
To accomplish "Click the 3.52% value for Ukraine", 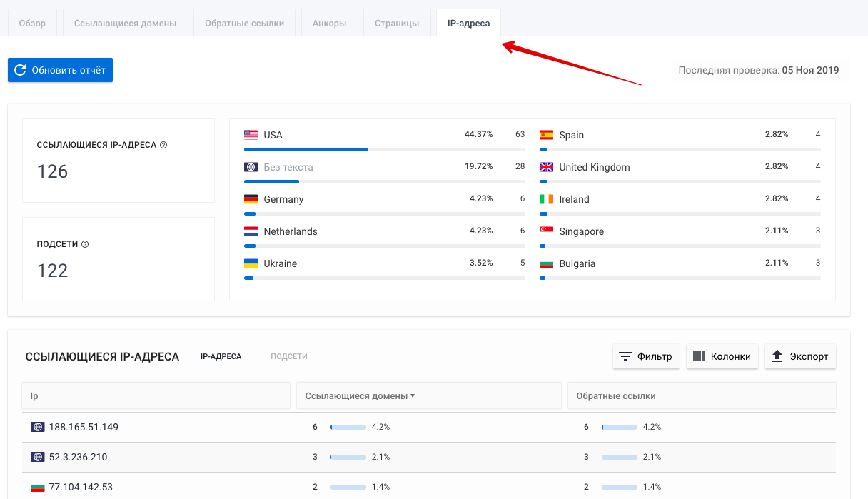I will click(x=481, y=263).
